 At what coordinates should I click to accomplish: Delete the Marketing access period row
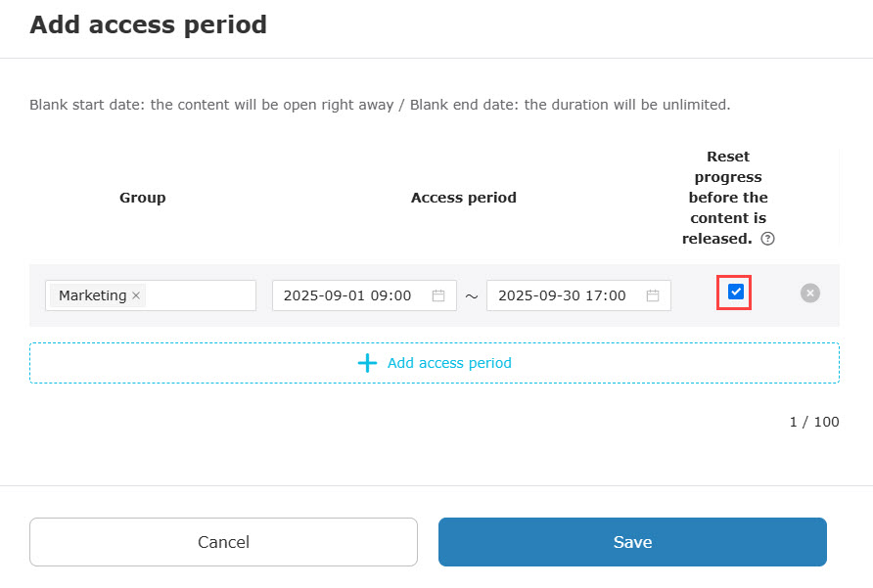pos(810,293)
